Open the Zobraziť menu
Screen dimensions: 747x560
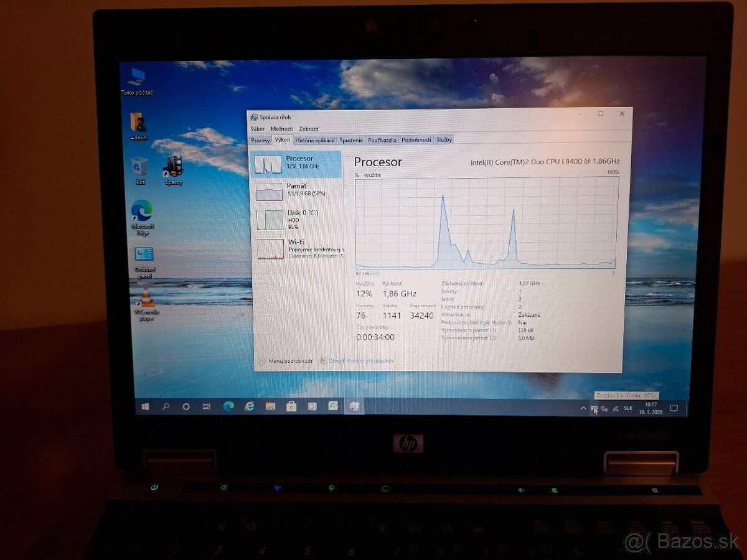coord(309,128)
